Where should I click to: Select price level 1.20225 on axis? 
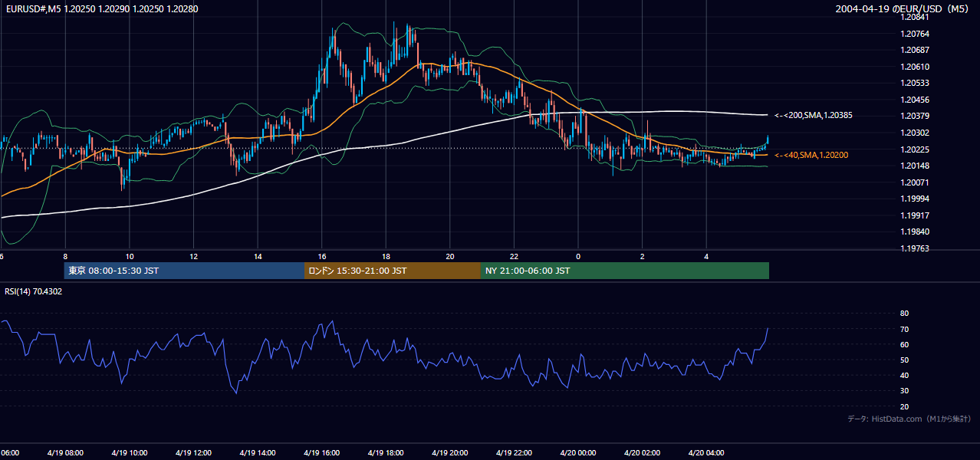tap(916, 149)
